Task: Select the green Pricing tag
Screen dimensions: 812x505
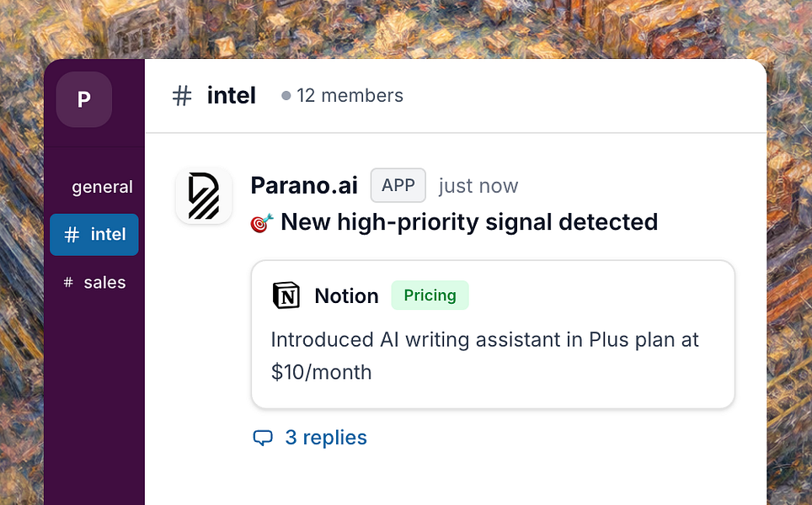Action: 430,295
